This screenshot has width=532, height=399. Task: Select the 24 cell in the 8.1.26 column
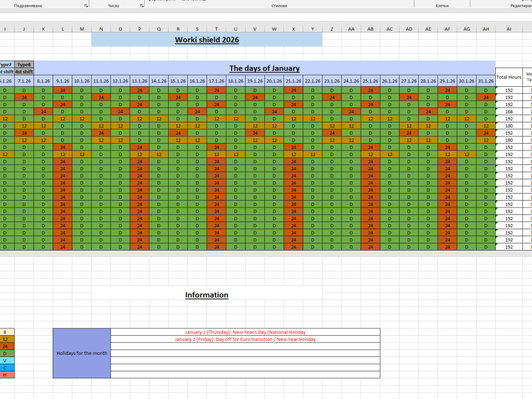click(x=44, y=112)
